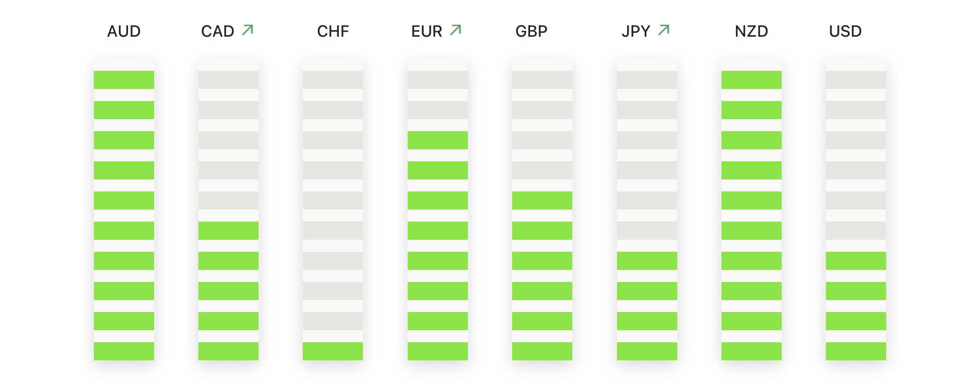Click the CAD currency label text
The image size is (980, 392).
tap(218, 31)
